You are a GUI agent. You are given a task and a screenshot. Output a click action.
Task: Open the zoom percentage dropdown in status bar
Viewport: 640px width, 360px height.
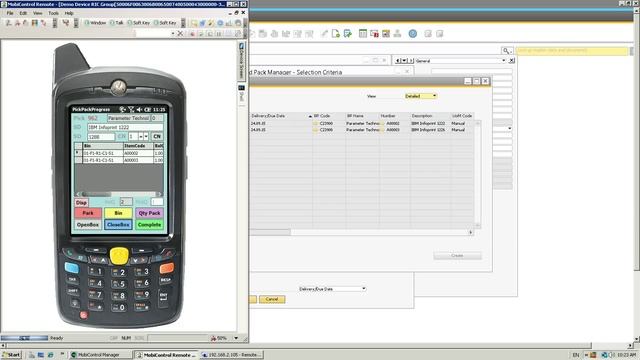[x=236, y=338]
